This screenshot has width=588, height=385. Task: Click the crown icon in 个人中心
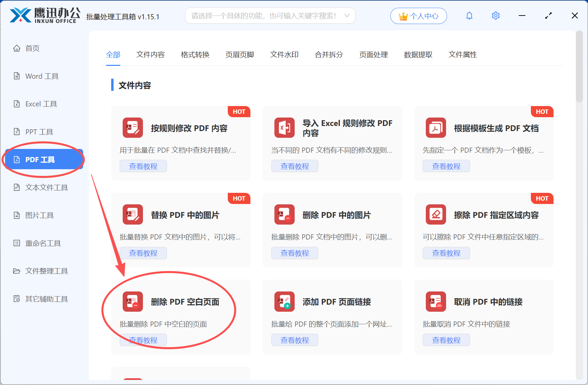pos(403,16)
